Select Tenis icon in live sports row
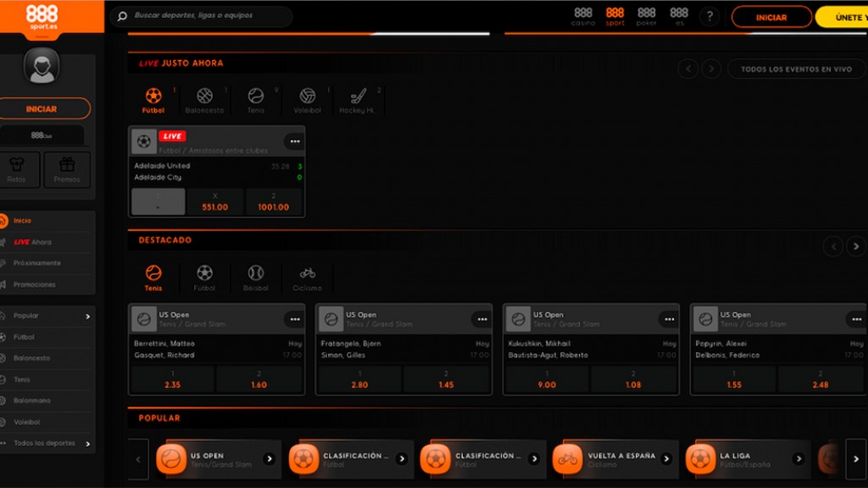 point(256,100)
